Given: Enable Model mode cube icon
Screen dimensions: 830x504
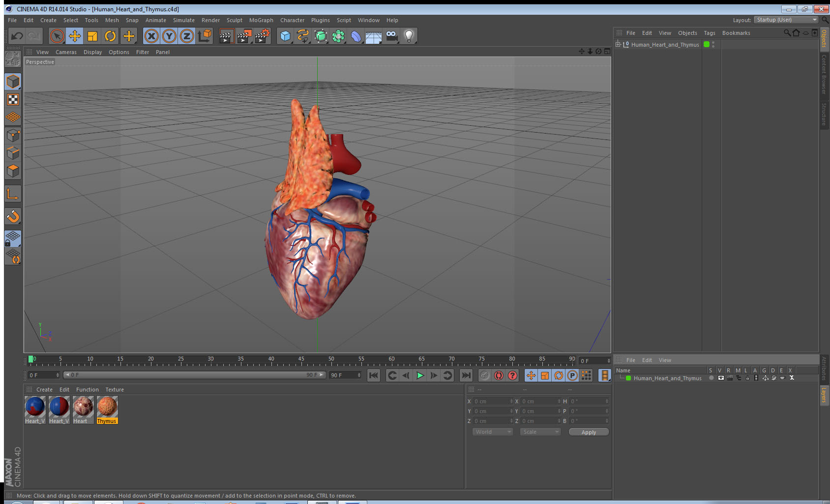Looking at the screenshot, I should [x=13, y=82].
